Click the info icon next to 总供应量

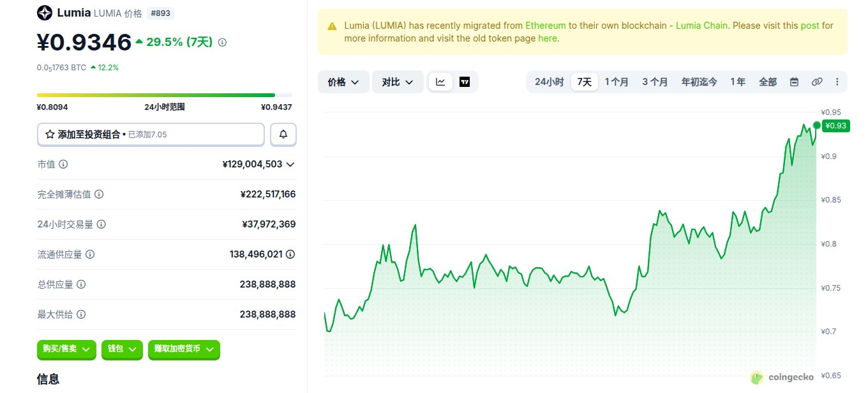81,284
